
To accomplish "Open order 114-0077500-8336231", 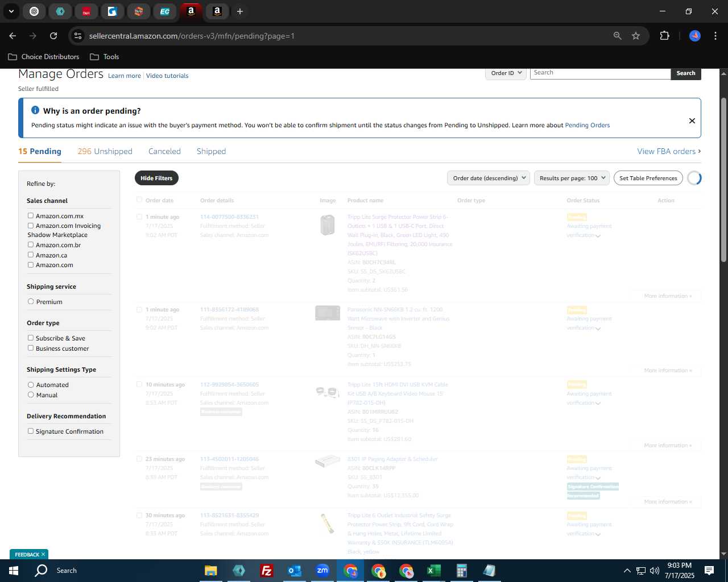I will [229, 217].
